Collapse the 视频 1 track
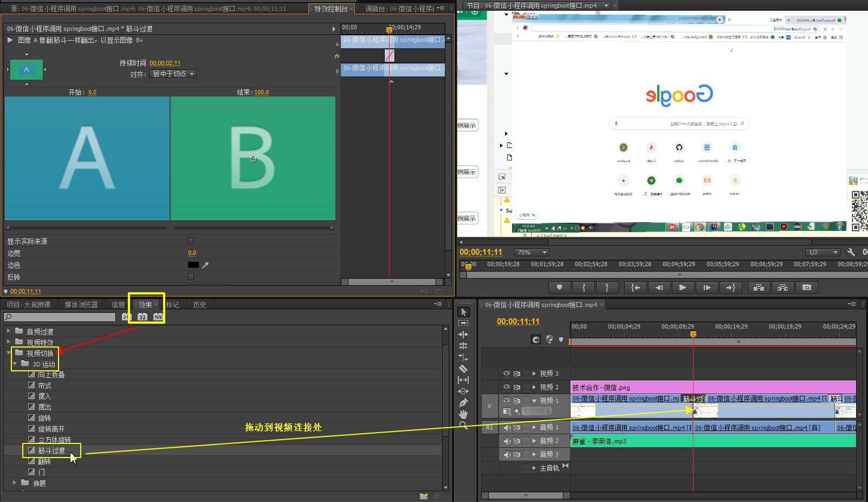Viewport: 868px width, 502px height. [534, 401]
